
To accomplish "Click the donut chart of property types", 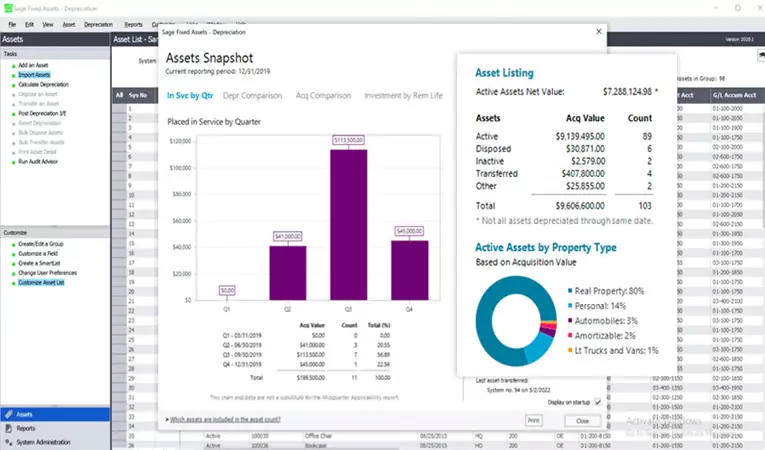I will [516, 321].
